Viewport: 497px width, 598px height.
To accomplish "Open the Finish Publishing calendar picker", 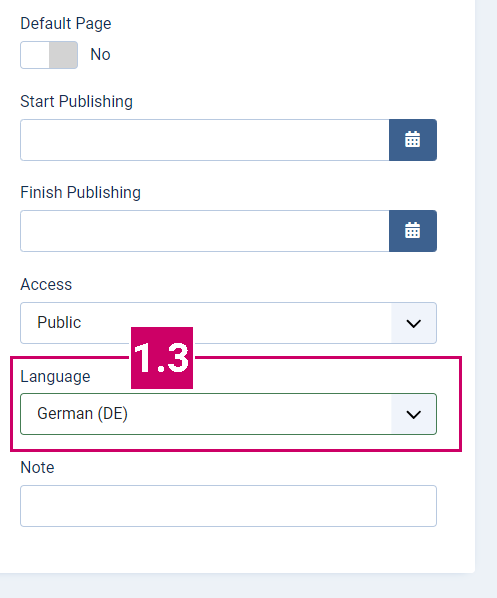I will [x=413, y=231].
